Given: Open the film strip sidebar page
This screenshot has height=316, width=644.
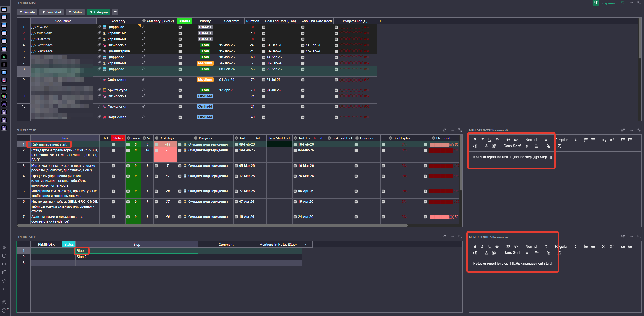Looking at the screenshot, I should click(4, 88).
